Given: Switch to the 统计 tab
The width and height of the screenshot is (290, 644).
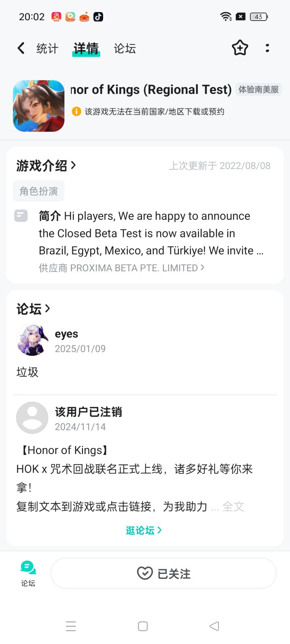Looking at the screenshot, I should point(47,49).
